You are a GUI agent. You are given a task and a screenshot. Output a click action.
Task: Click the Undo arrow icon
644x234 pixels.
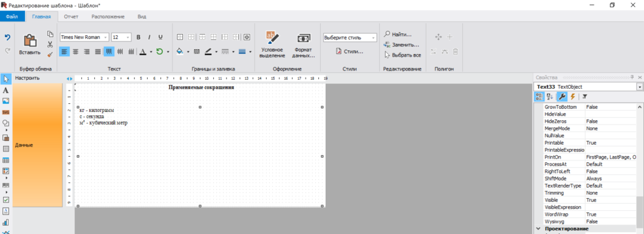pos(8,37)
